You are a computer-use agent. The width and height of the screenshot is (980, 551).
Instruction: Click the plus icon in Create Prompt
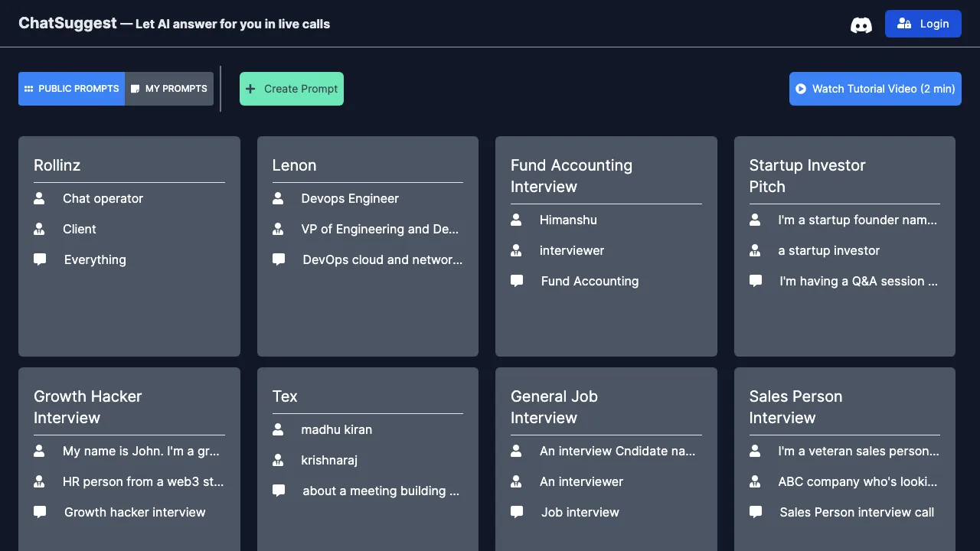[250, 89]
